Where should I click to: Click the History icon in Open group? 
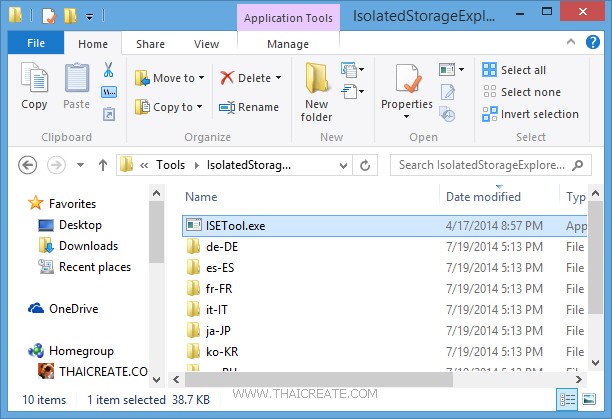click(x=447, y=114)
